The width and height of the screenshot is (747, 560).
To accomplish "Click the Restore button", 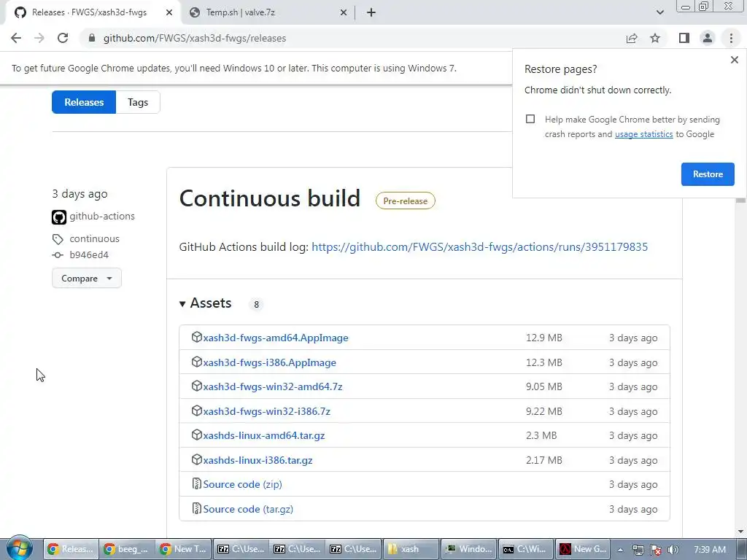I will tap(708, 174).
